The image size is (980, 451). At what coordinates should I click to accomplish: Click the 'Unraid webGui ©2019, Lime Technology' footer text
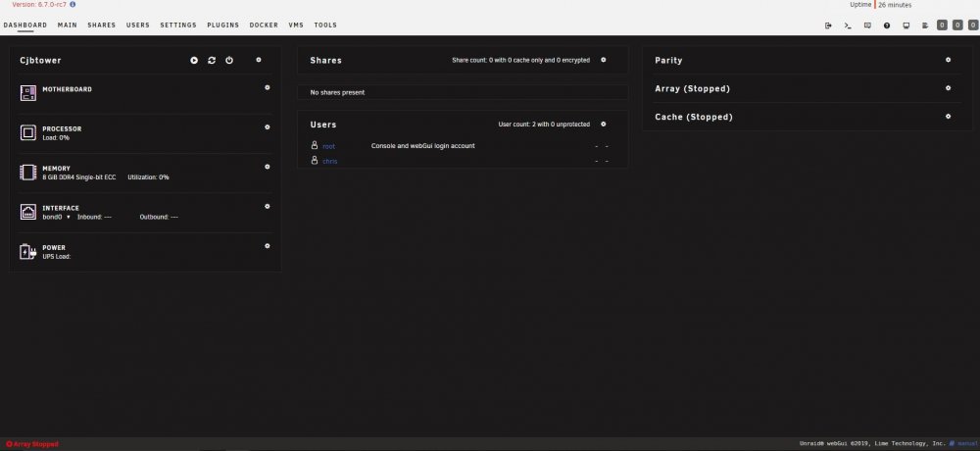[x=872, y=443]
